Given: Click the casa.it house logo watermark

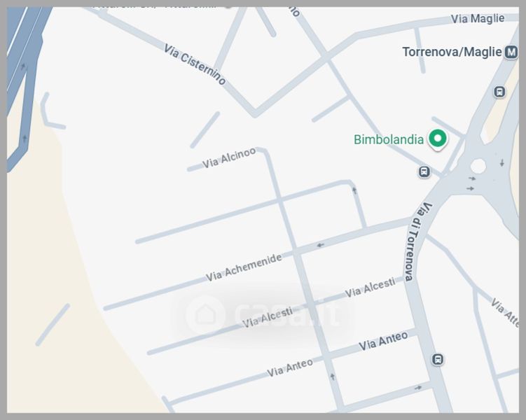Looking at the screenshot, I should (x=205, y=315).
